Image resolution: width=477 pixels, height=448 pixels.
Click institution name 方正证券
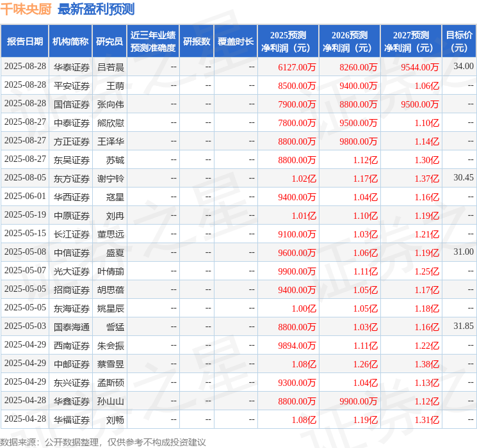click(x=72, y=141)
